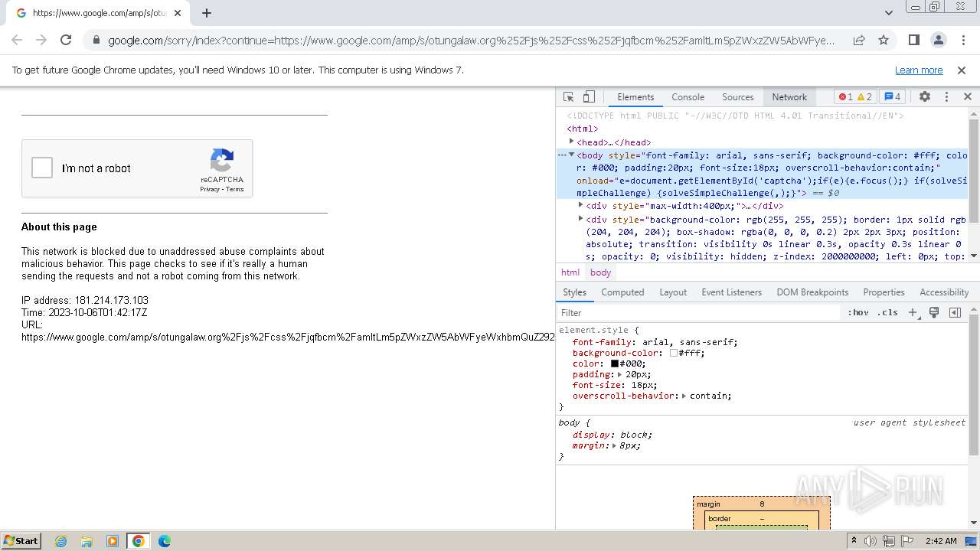Activate the DevTools inspect element picker

568,97
